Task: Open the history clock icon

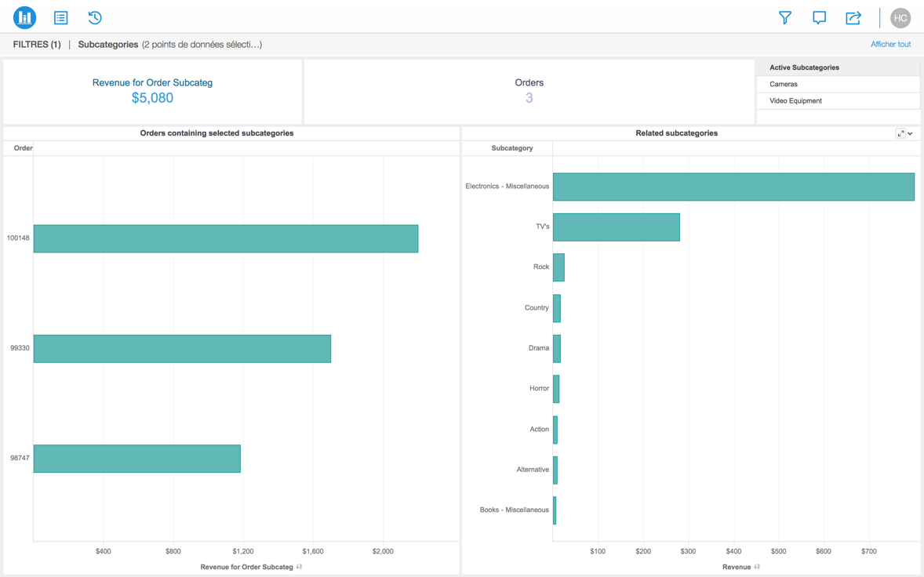Action: pos(95,18)
